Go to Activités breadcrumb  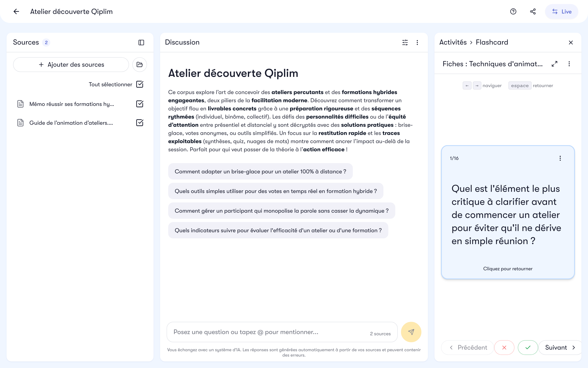coord(453,42)
